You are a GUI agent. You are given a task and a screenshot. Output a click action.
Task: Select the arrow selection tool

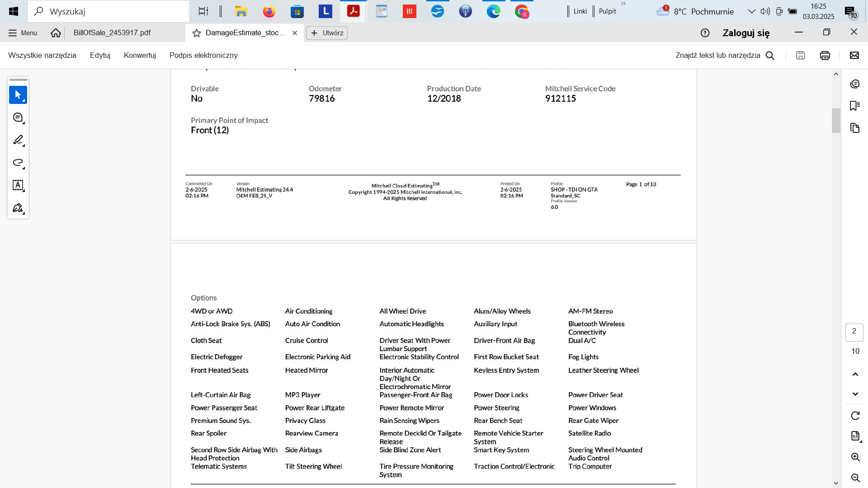click(x=18, y=95)
